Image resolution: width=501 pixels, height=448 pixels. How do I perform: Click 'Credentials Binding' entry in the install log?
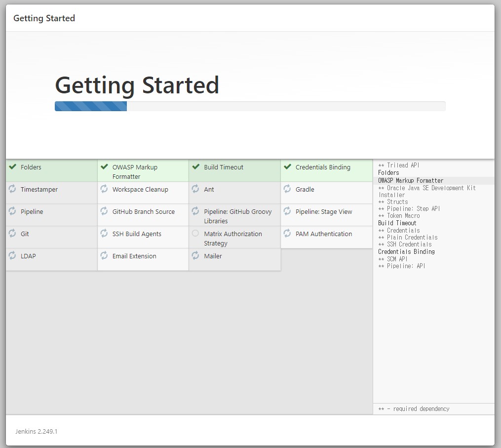click(x=406, y=251)
